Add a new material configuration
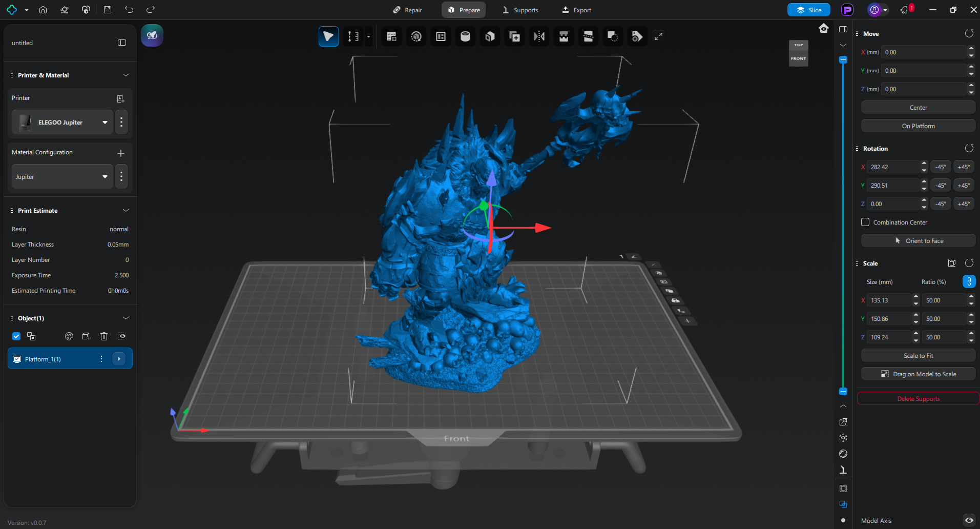Viewport: 980px width, 529px height. pyautogui.click(x=121, y=153)
